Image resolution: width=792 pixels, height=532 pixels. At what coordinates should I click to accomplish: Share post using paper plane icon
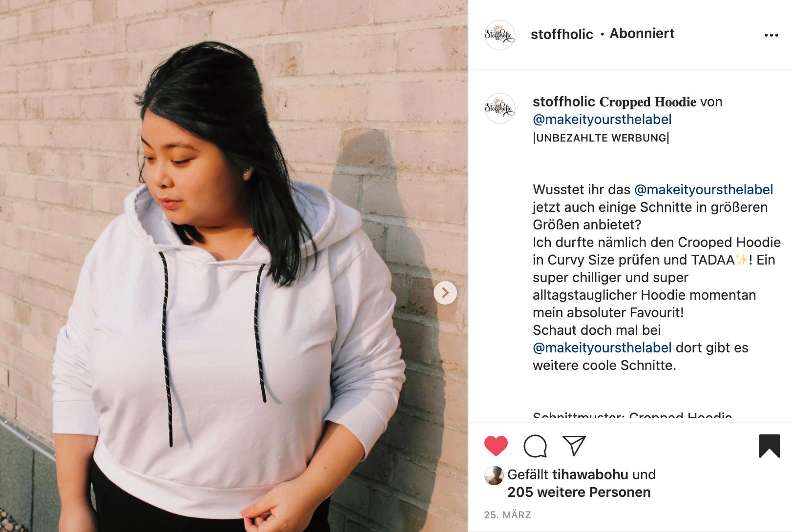(574, 446)
